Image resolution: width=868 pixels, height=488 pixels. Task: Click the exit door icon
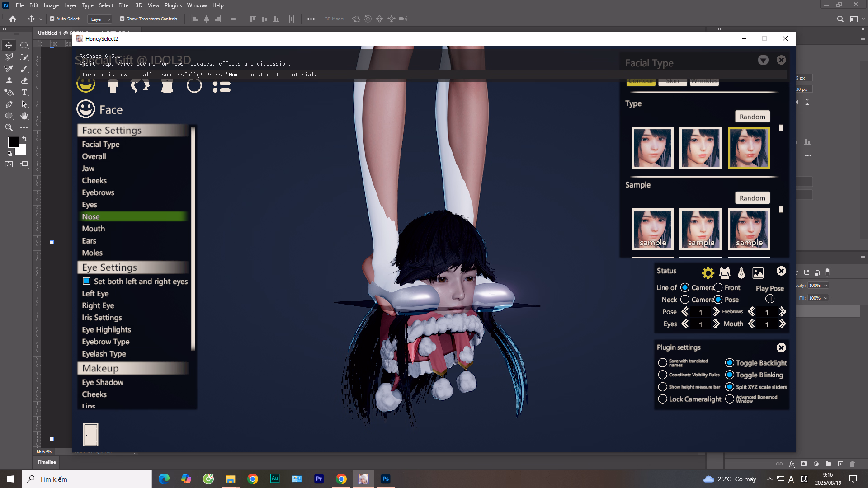click(91, 434)
